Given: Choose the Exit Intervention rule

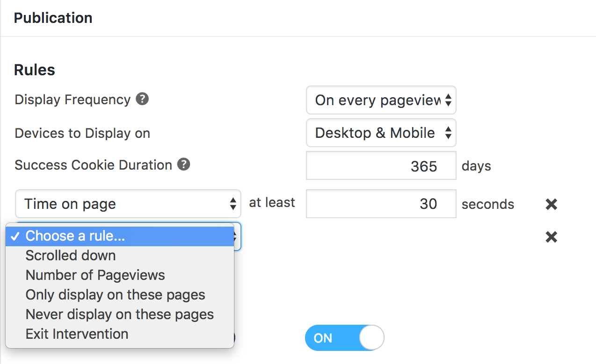Looking at the screenshot, I should click(x=77, y=334).
